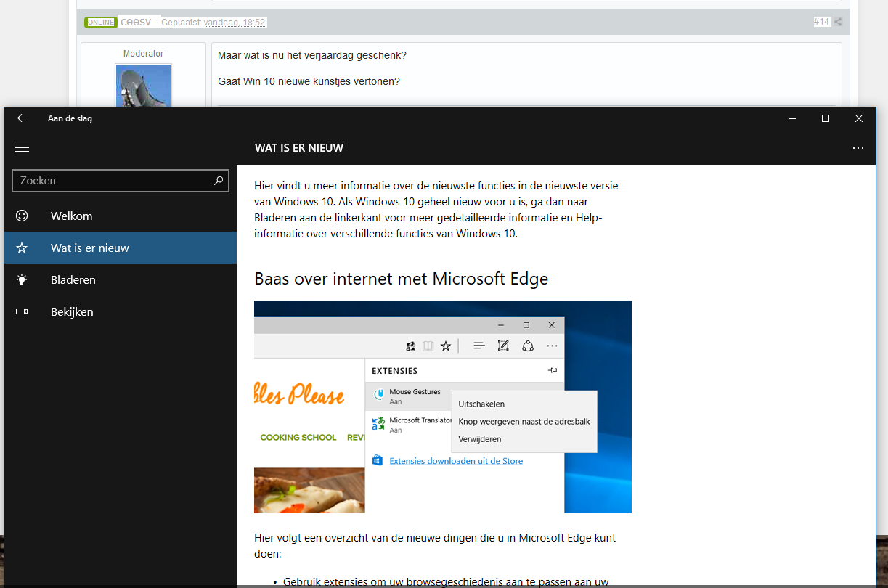Click the share icon next to #14

(x=838, y=22)
